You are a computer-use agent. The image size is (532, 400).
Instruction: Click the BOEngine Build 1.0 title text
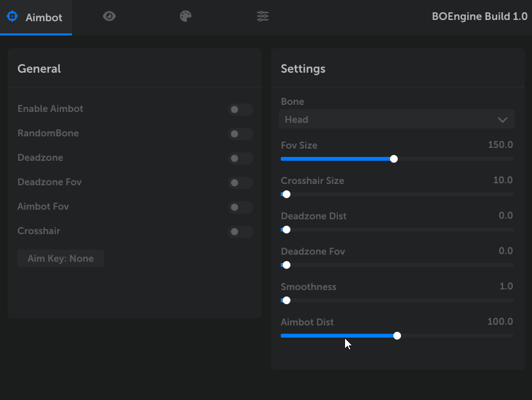coord(479,17)
